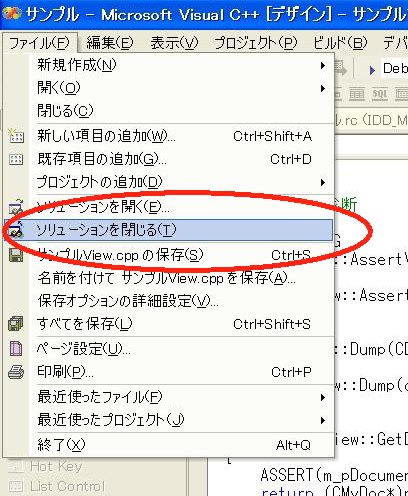
Task: Click the page setup icon
Action: point(16,349)
